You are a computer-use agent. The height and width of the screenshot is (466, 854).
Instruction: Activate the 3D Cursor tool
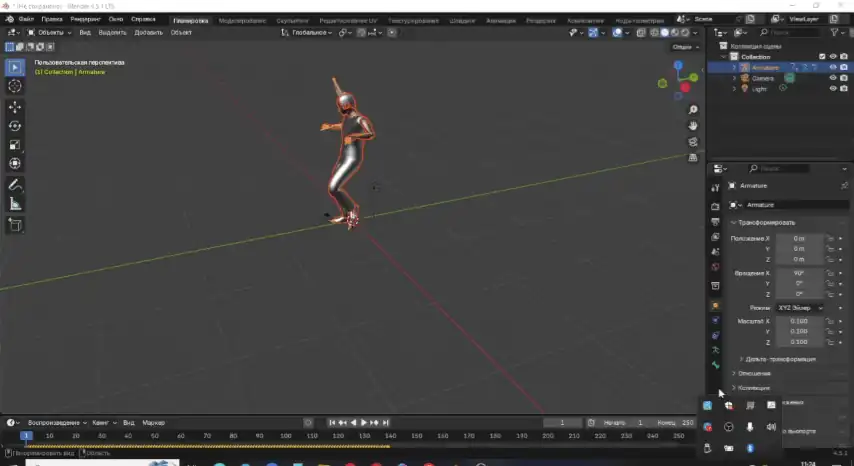tap(15, 86)
